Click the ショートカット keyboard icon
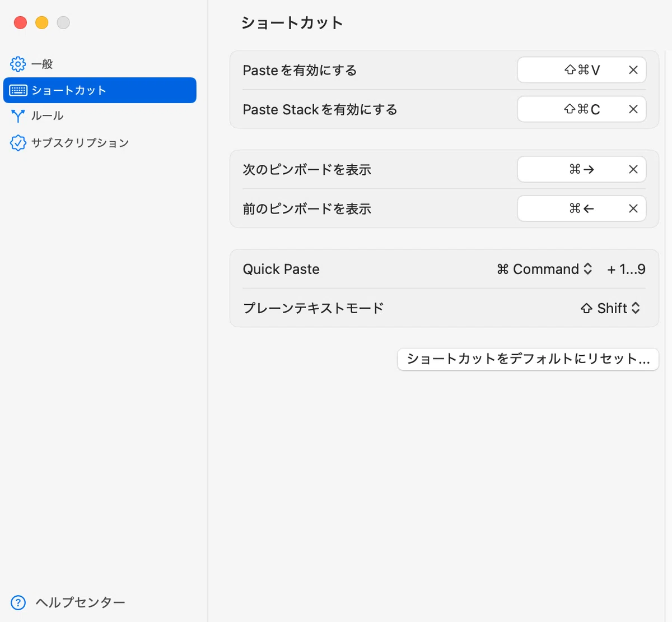 [x=18, y=90]
